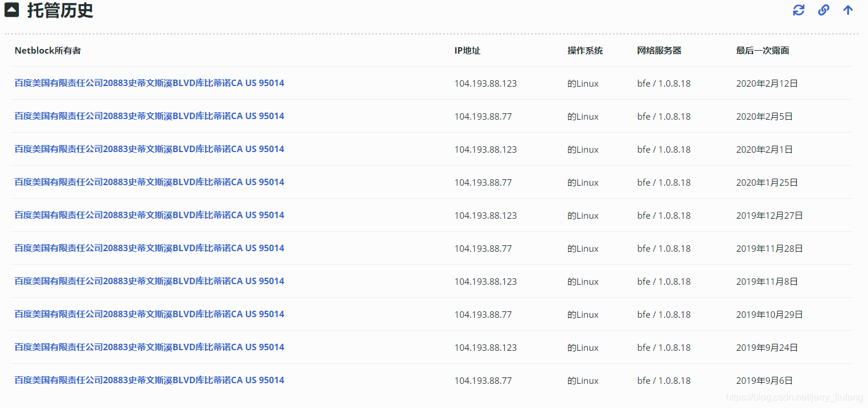
Task: Click the date 2020年2月12日
Action: tap(767, 84)
